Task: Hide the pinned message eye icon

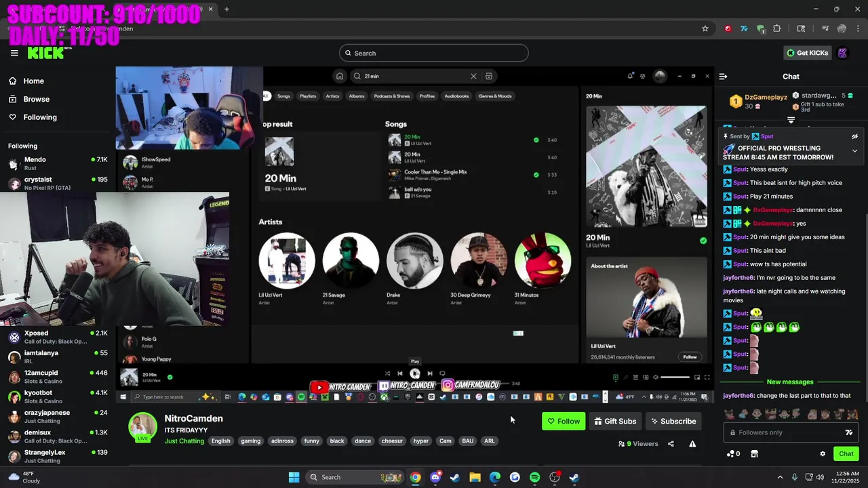Action: point(854,136)
